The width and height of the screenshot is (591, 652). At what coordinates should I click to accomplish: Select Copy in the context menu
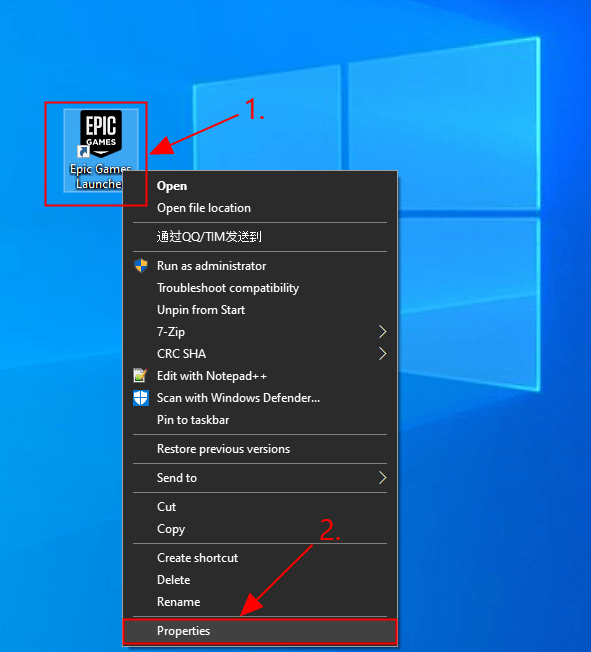tap(260, 529)
